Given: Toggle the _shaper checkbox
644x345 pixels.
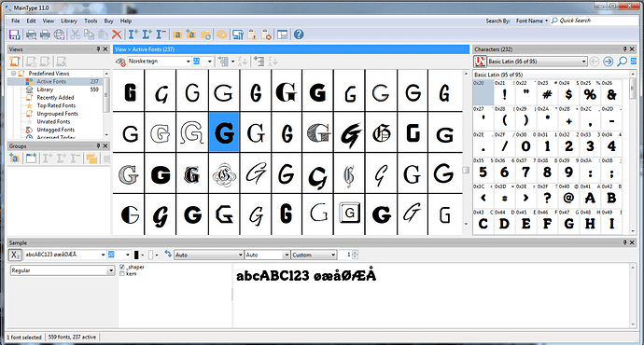Looking at the screenshot, I should 122,267.
